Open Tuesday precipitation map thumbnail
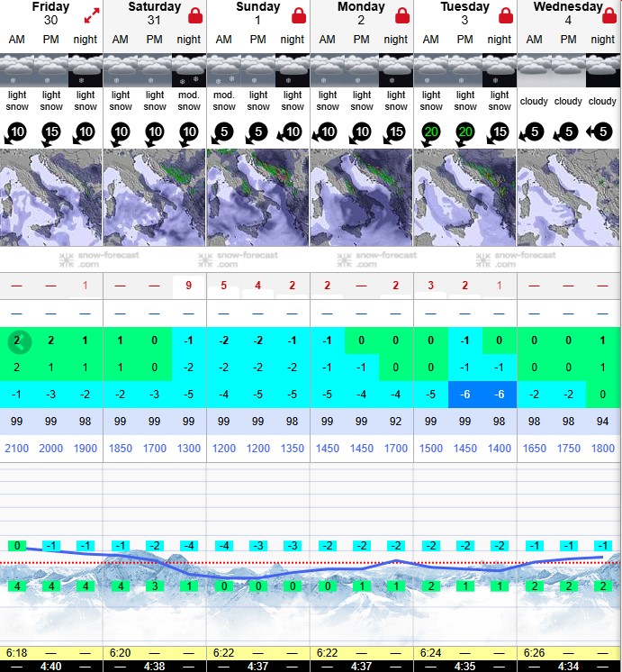 click(464, 197)
